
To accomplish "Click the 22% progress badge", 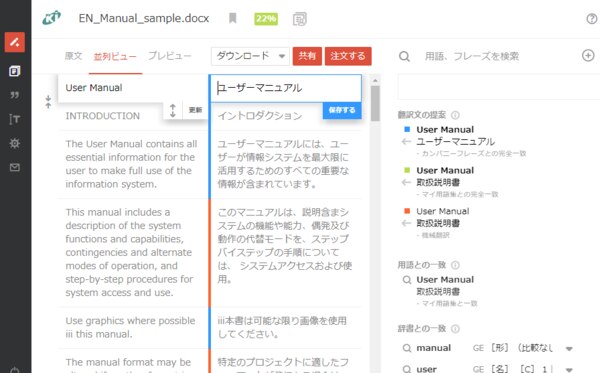I will tap(266, 19).
